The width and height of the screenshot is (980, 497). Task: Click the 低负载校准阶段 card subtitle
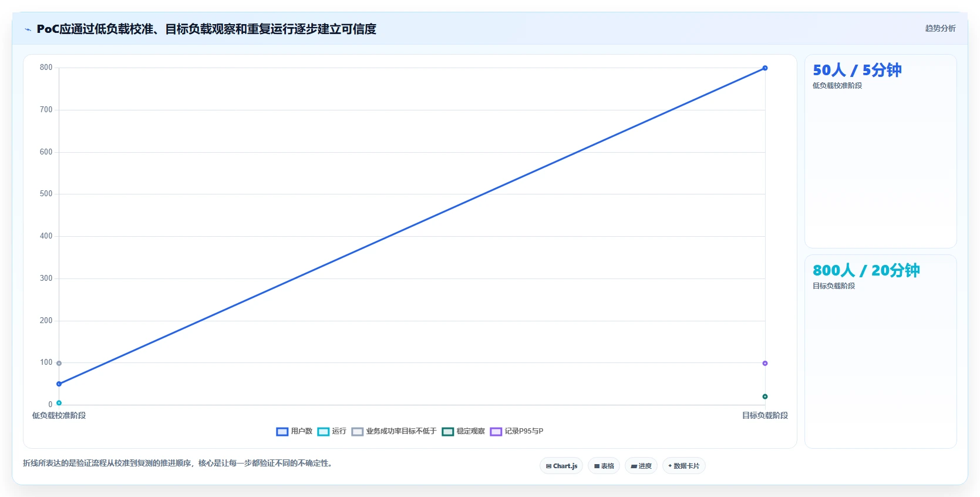(x=837, y=86)
